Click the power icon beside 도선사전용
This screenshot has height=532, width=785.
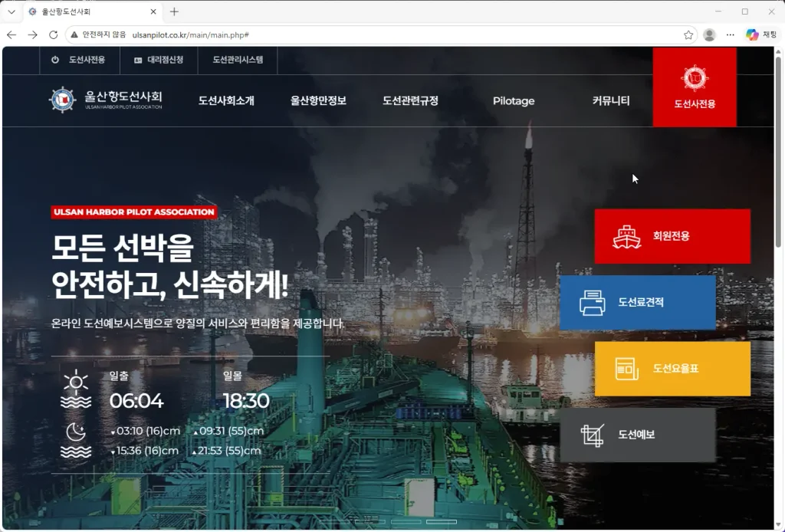pyautogui.click(x=55, y=60)
